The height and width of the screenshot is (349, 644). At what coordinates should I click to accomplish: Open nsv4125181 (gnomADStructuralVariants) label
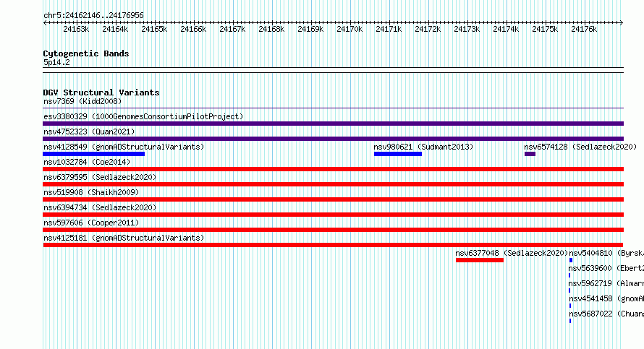coord(124,238)
